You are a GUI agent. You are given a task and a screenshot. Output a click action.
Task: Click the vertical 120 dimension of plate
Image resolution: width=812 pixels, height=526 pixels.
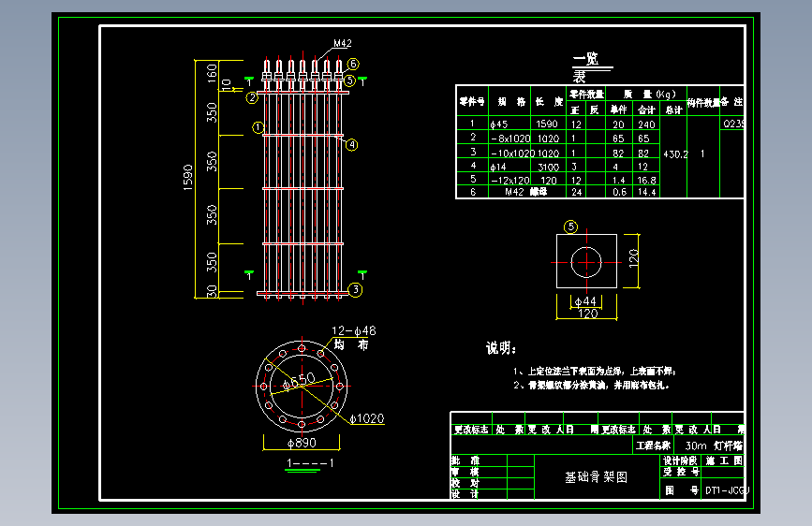tap(633, 258)
